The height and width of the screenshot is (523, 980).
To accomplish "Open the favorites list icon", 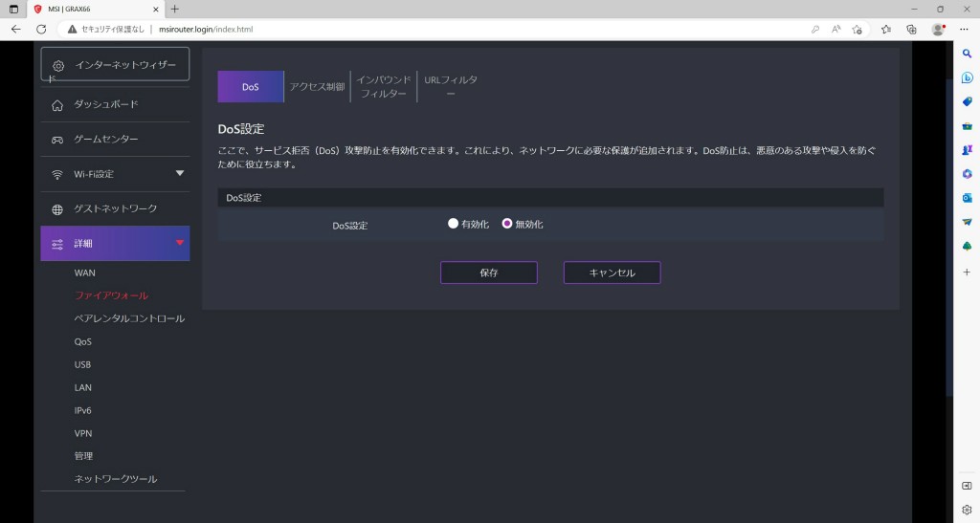I will click(886, 30).
